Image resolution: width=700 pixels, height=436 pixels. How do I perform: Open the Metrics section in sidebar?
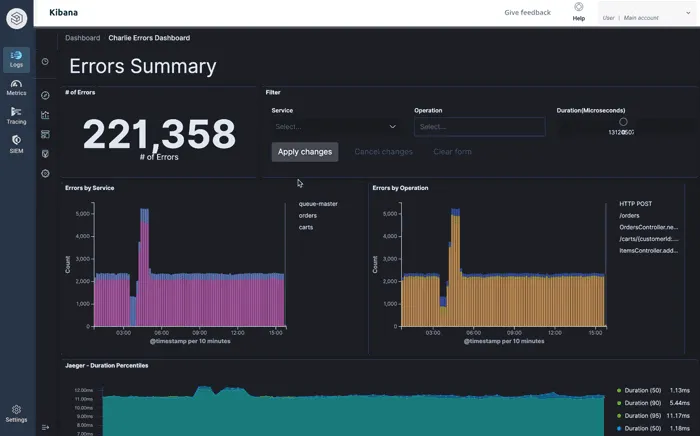click(x=16, y=87)
